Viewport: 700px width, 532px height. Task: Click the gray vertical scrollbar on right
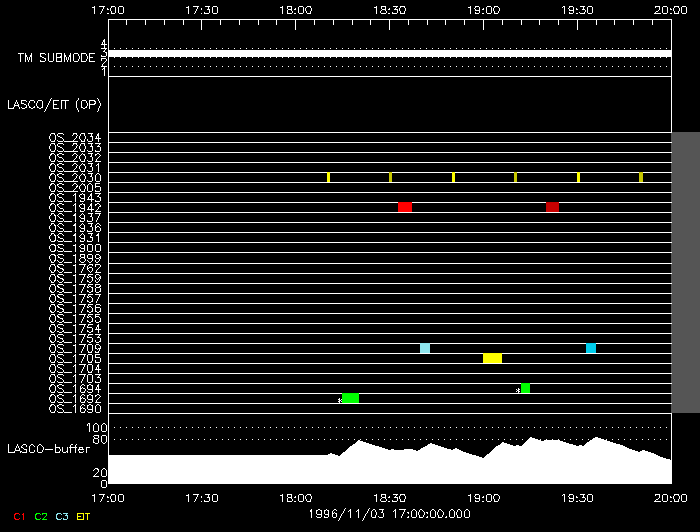[685, 271]
